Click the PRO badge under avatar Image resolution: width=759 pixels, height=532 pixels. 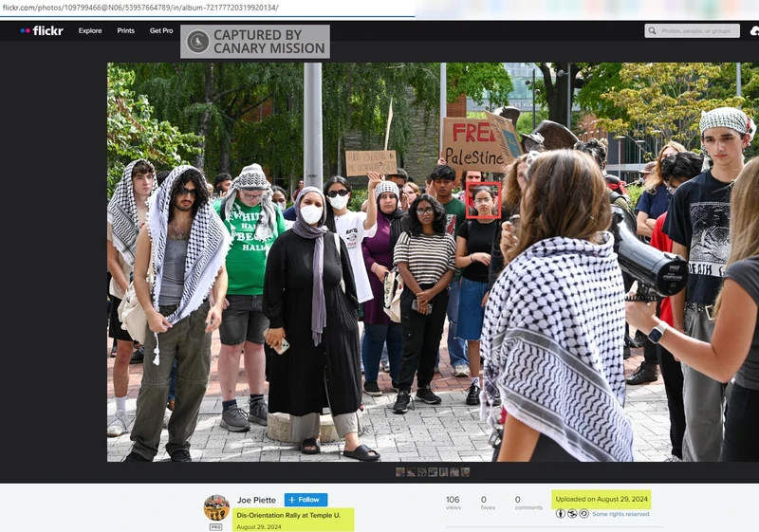(216, 525)
